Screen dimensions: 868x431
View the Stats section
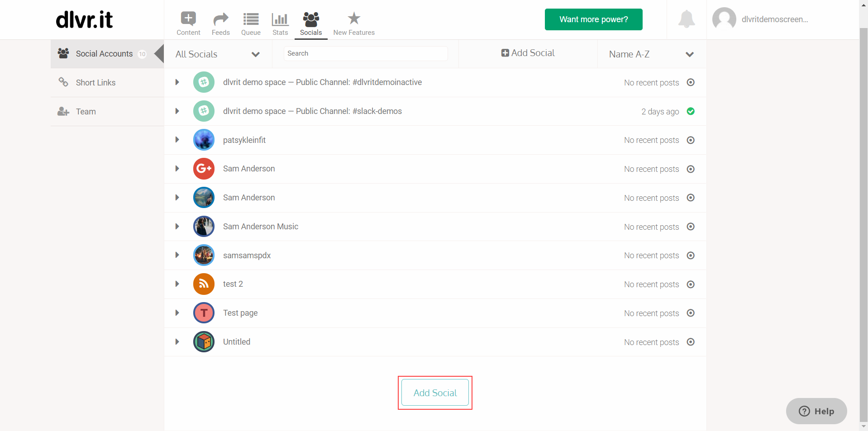click(x=280, y=24)
